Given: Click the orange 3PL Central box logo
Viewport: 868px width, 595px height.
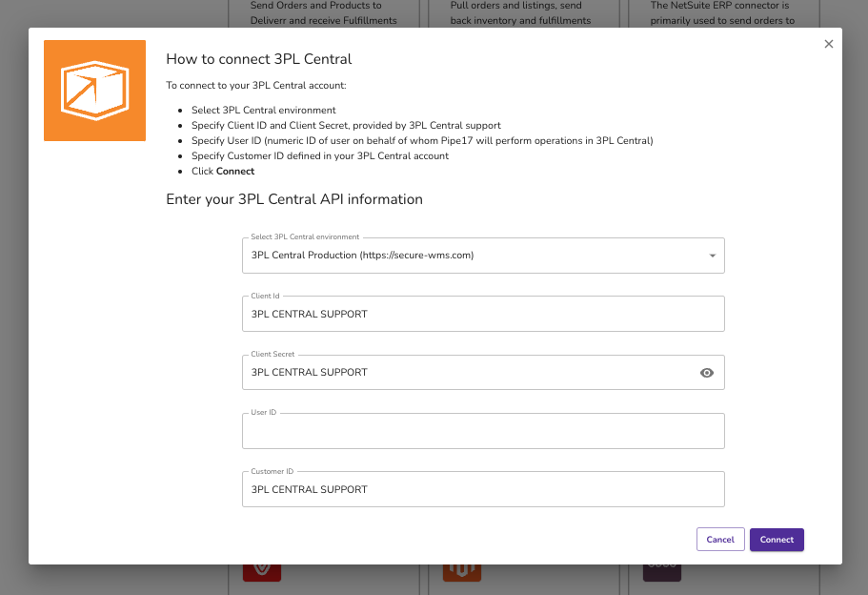Looking at the screenshot, I should (x=94, y=91).
